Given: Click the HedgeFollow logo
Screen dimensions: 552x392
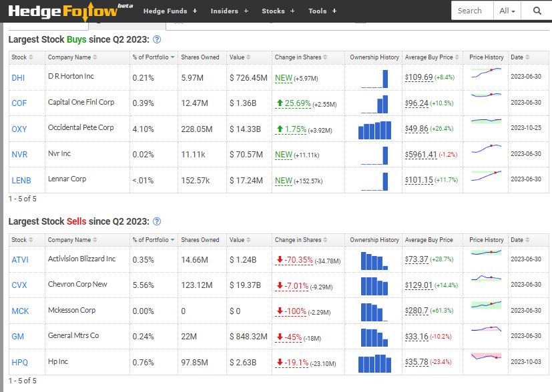Looking at the screenshot, I should (x=70, y=11).
